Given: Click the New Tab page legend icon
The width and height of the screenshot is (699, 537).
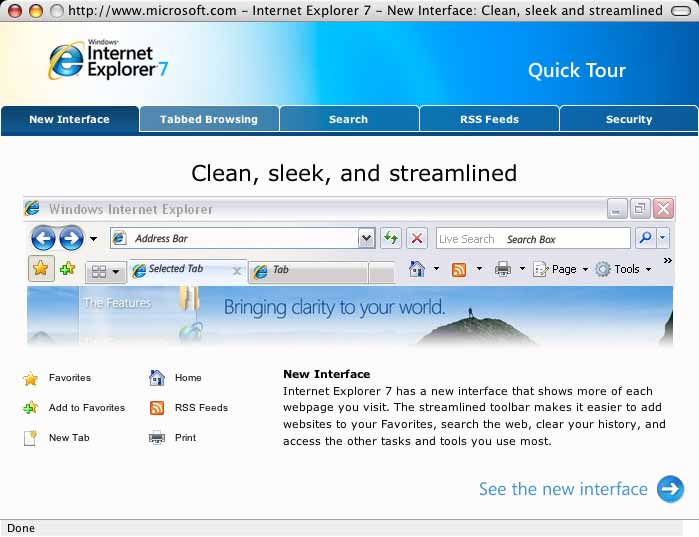Looking at the screenshot, I should [30, 438].
